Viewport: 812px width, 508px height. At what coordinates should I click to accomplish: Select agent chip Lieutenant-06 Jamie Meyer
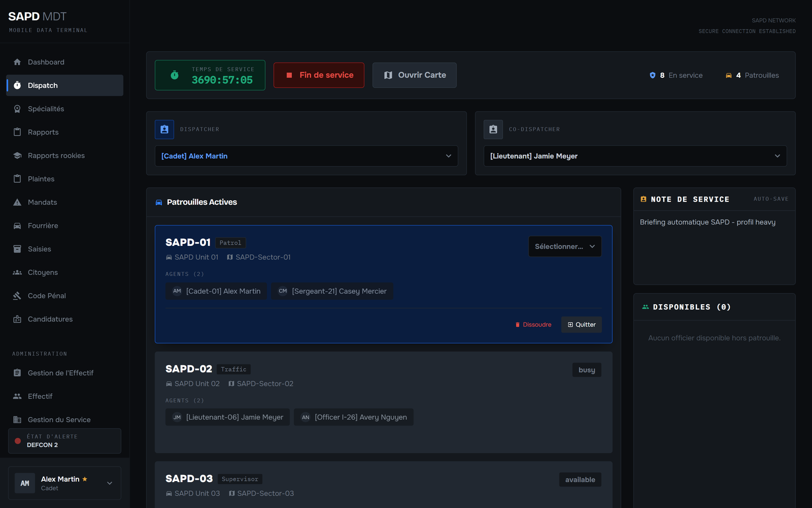tap(227, 417)
